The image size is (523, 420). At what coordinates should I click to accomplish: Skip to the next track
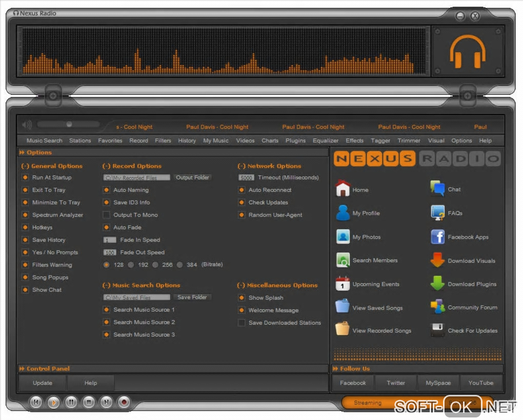point(107,402)
